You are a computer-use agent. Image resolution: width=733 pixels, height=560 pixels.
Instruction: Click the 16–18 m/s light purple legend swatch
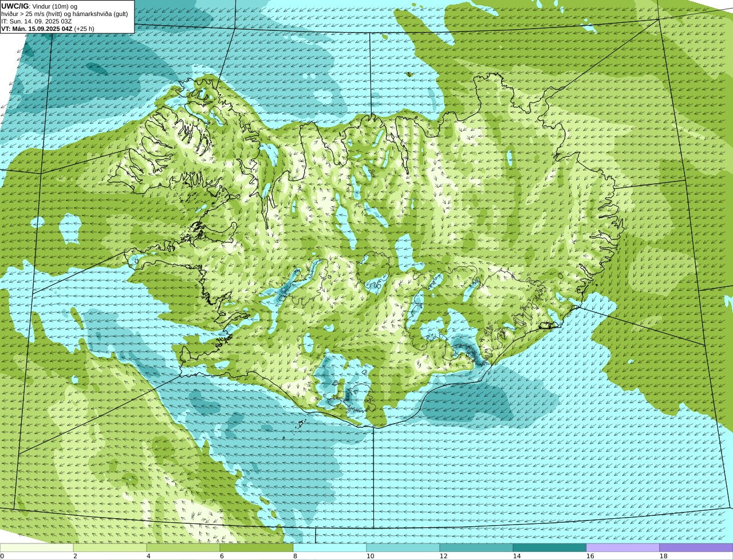[x=623, y=548]
